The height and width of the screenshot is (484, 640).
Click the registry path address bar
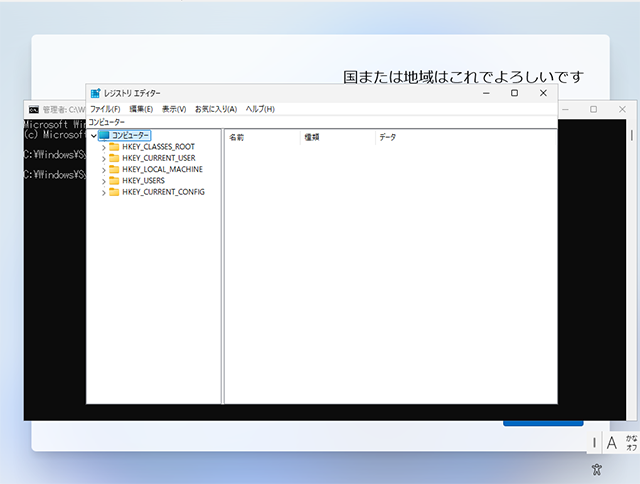tap(320, 121)
